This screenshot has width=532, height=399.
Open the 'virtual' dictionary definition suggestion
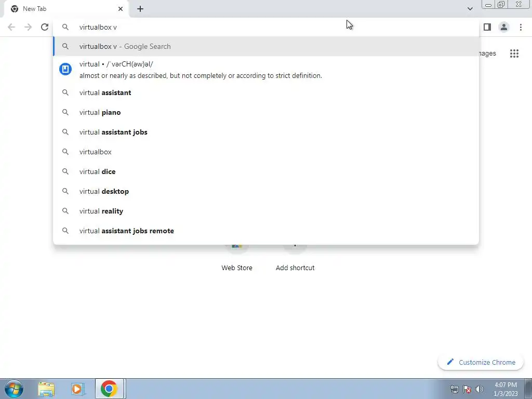(266, 70)
